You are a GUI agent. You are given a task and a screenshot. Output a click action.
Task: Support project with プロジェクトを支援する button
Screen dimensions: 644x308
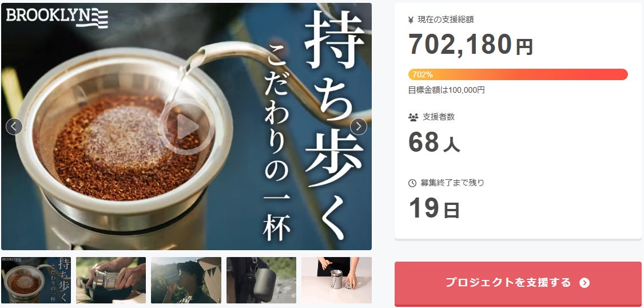point(518,284)
